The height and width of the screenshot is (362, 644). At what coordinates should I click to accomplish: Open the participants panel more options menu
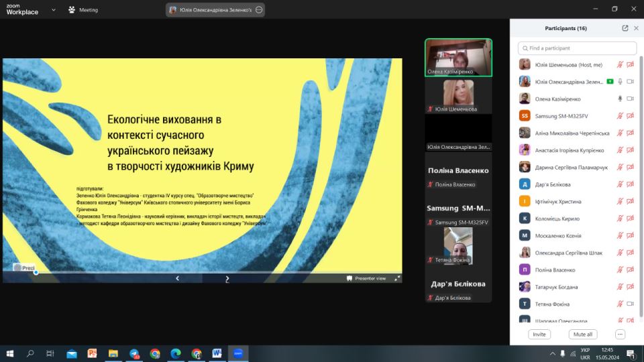pos(620,334)
